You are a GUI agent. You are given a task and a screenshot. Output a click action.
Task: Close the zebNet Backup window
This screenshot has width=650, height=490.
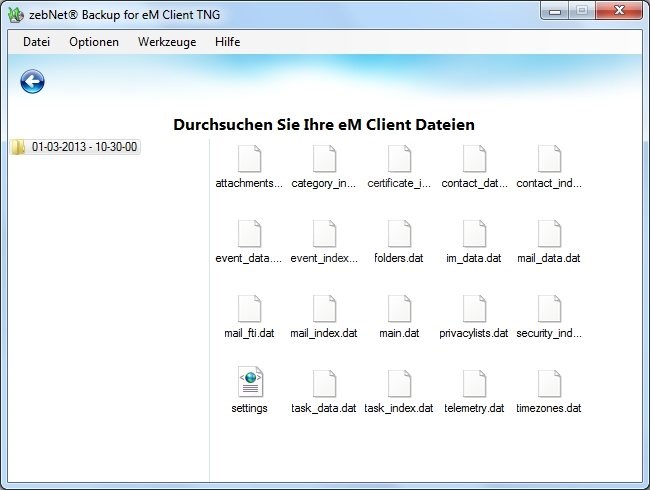619,11
